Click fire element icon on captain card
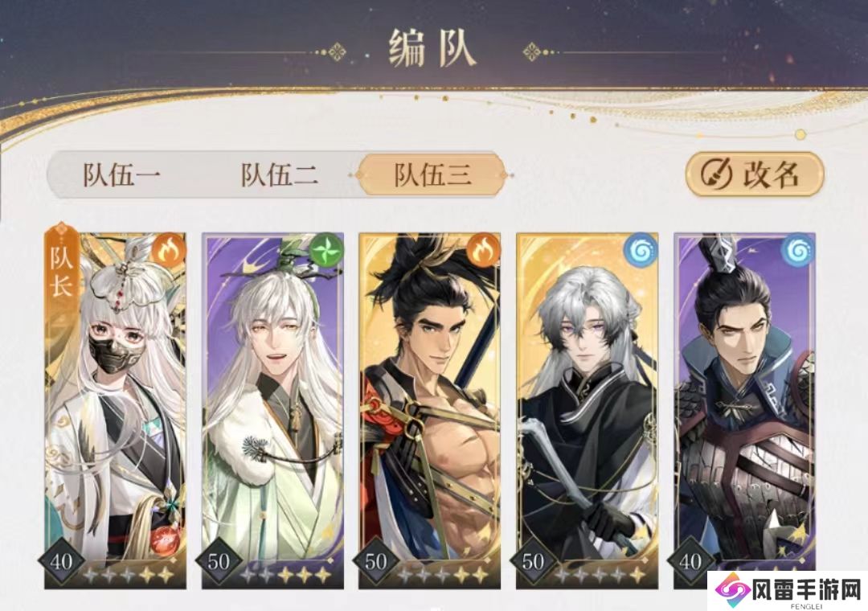 coord(169,249)
